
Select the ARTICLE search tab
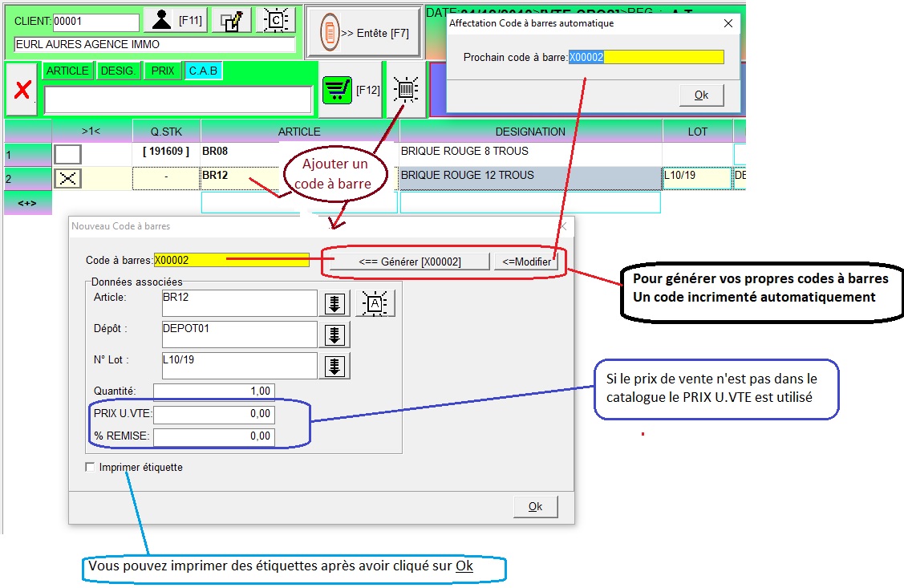coord(67,71)
